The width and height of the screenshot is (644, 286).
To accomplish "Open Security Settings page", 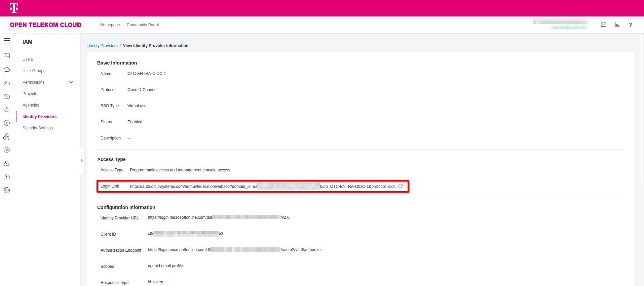I will pos(38,128).
